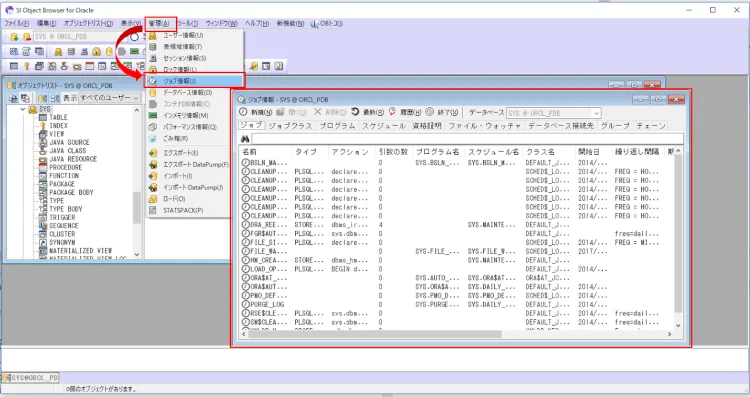Click the user information icon in management toolbar
Image resolution: width=750 pixels, height=397 pixels.
click(x=58, y=51)
